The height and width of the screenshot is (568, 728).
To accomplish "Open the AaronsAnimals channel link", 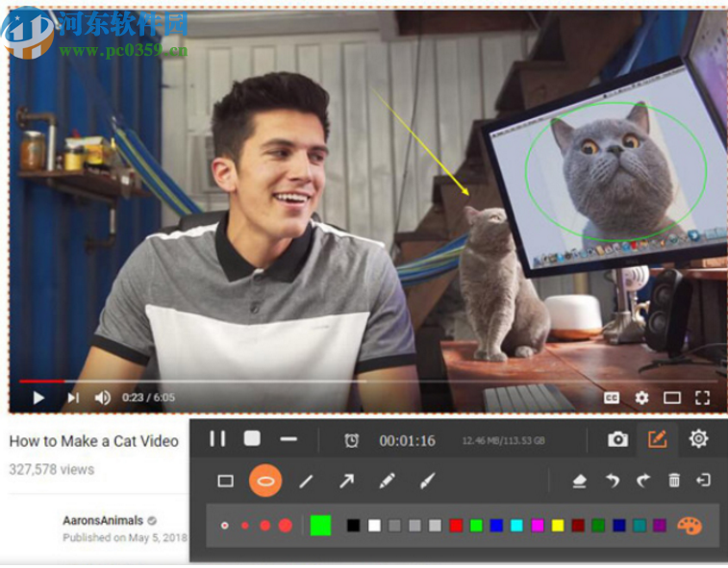I will 103,520.
